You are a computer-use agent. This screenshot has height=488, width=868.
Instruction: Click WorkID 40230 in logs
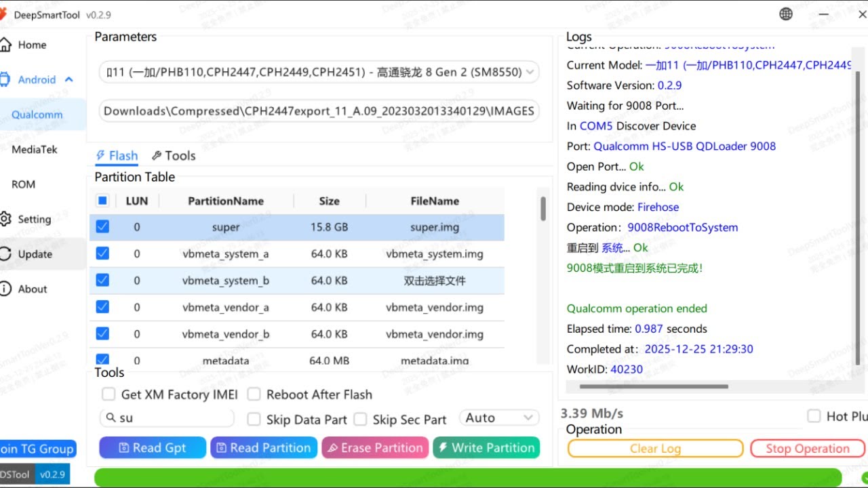pyautogui.click(x=605, y=369)
